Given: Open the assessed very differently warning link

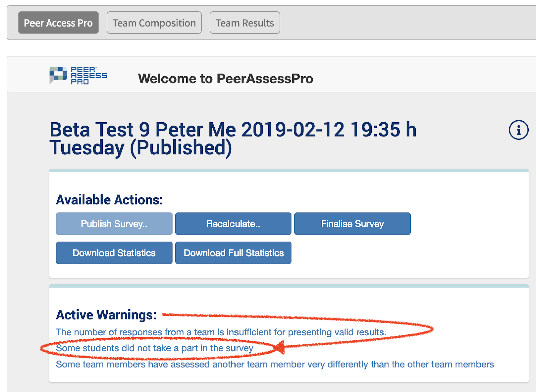Looking at the screenshot, I should (x=275, y=364).
